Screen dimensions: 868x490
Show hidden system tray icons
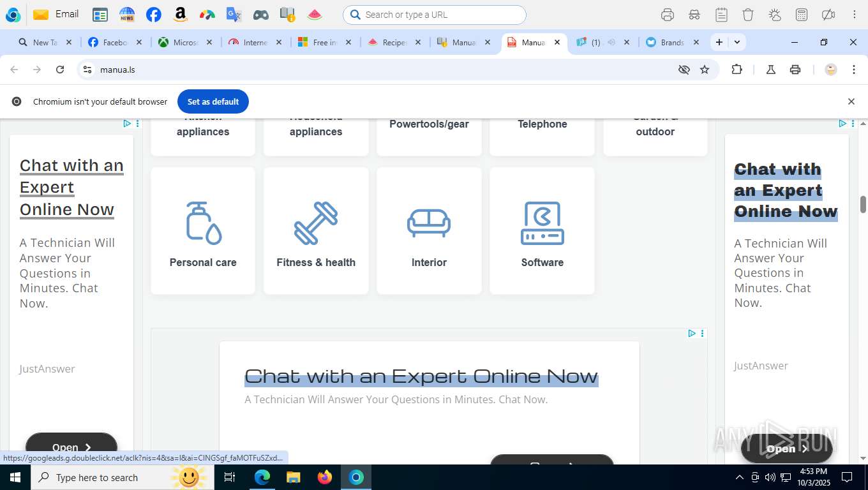(x=740, y=477)
